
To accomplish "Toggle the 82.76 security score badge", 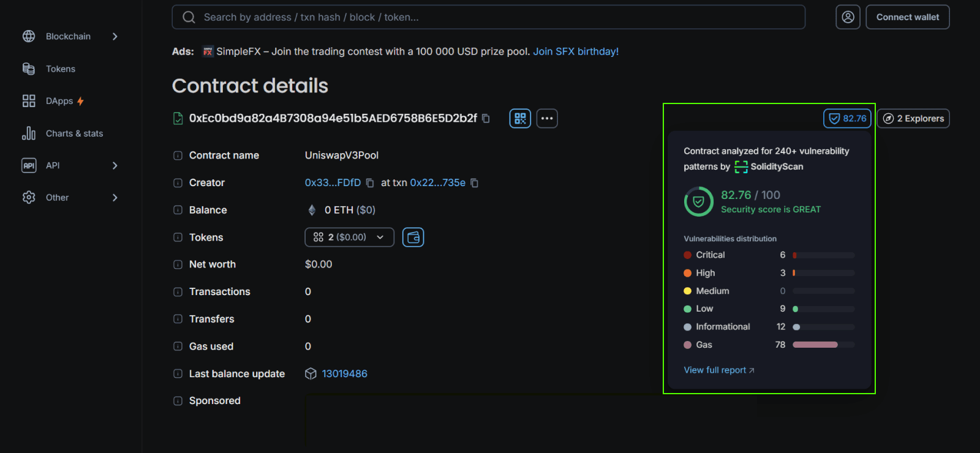I will [847, 118].
